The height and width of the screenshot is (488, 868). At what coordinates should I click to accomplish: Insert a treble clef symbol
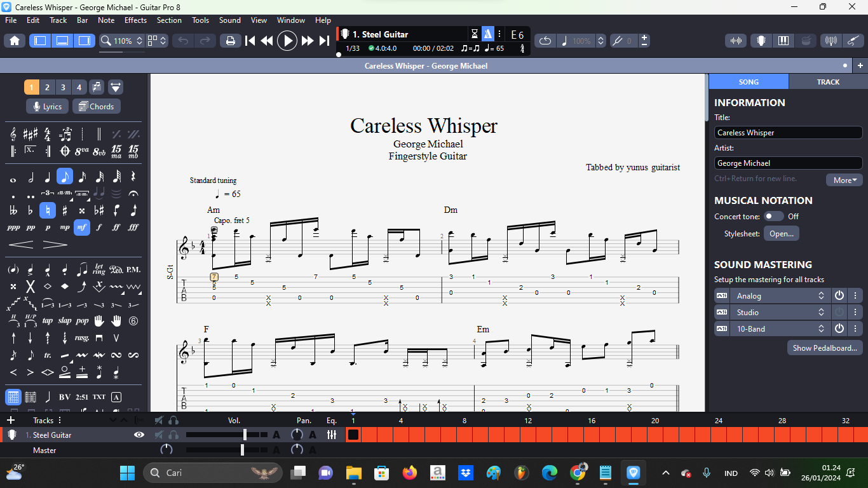tap(13, 134)
